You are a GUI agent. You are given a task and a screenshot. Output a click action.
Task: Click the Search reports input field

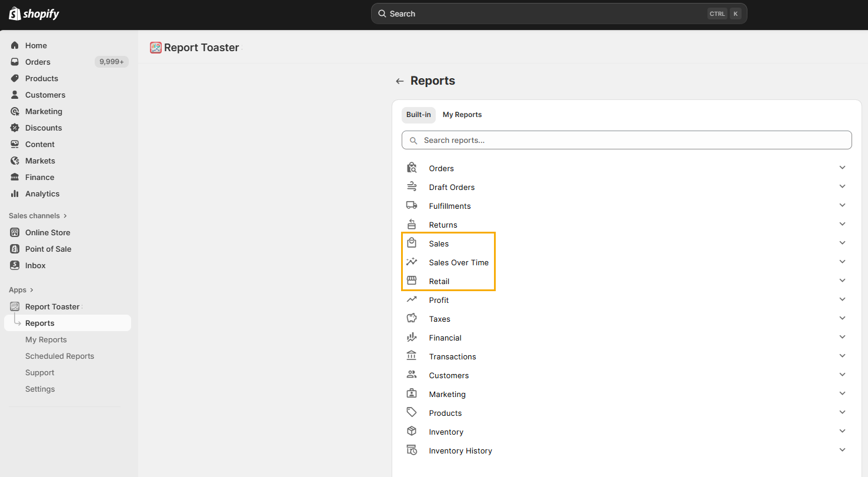[626, 140]
